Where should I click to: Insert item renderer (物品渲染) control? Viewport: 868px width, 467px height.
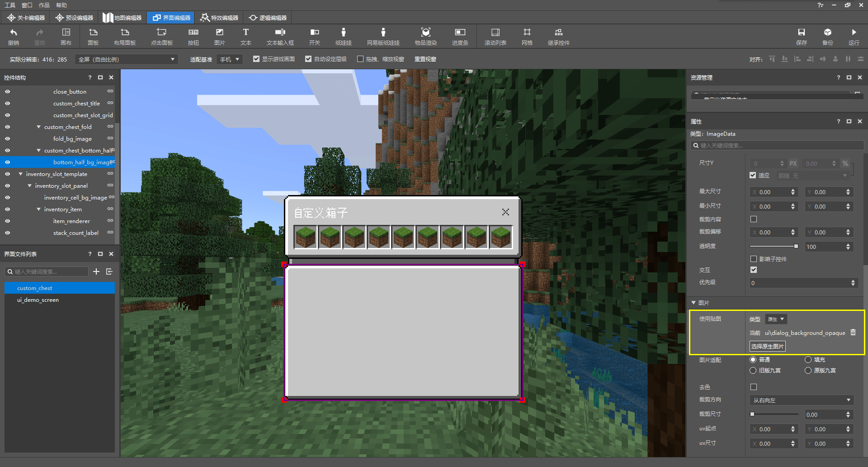pyautogui.click(x=426, y=36)
